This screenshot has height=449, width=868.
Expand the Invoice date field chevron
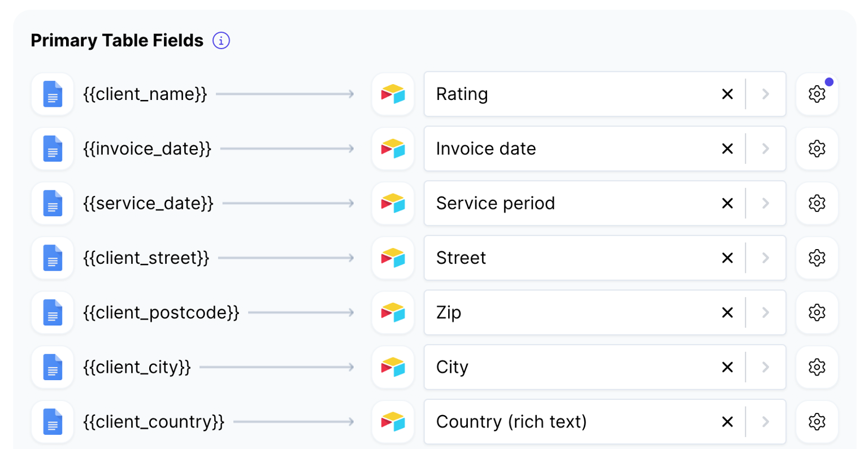[x=766, y=149]
